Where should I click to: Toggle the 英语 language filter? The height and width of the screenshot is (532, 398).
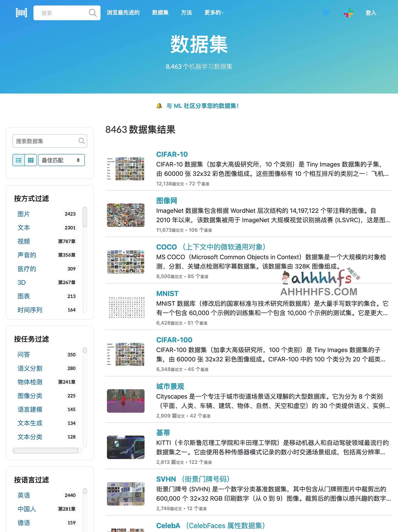click(23, 495)
